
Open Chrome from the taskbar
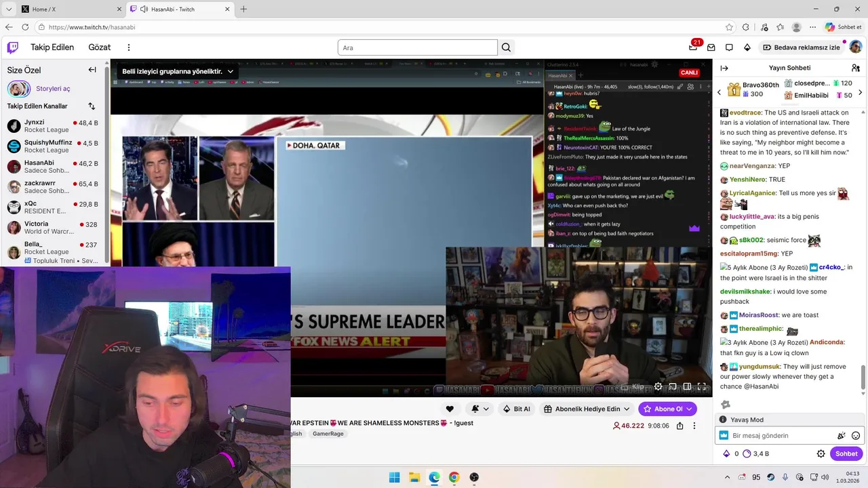454,477
